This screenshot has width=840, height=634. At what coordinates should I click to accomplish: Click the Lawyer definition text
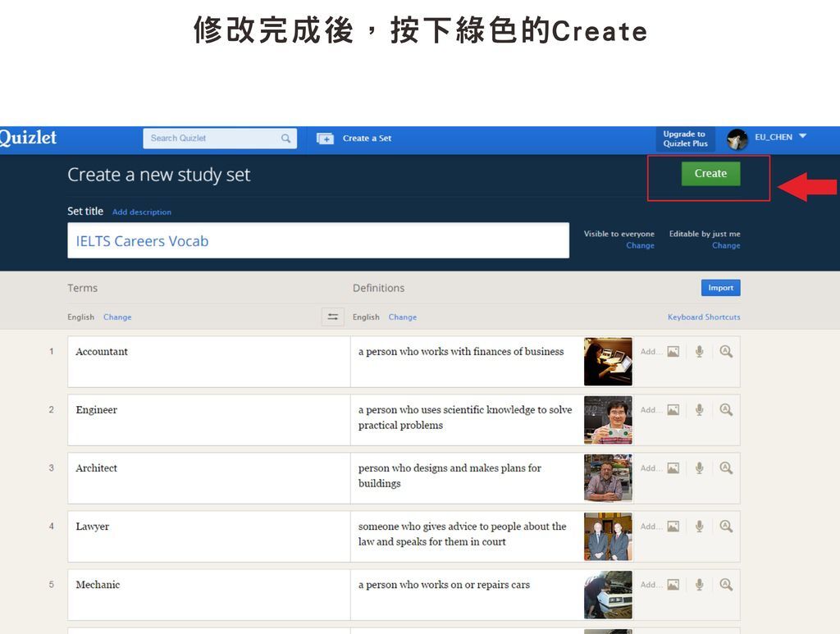(x=463, y=534)
